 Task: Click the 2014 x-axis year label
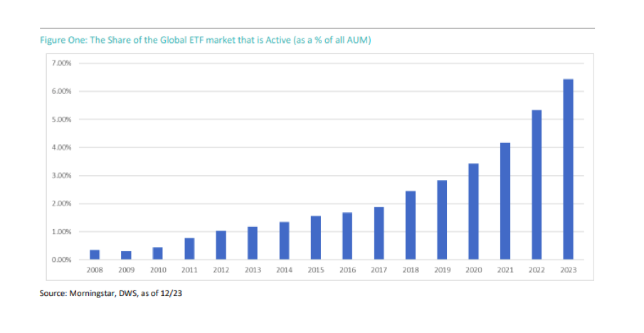coord(284,270)
